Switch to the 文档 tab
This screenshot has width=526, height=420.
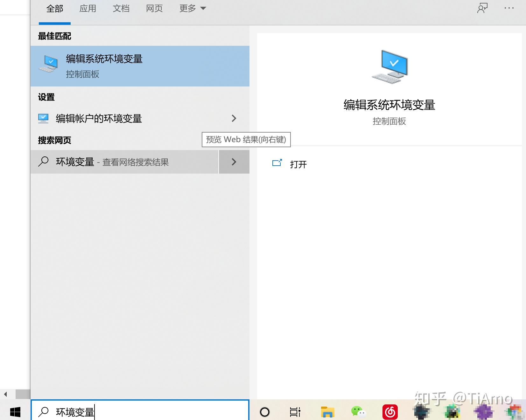tap(121, 9)
